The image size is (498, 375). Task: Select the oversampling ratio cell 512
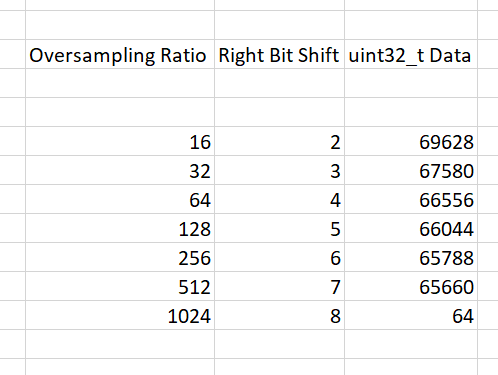click(x=120, y=286)
